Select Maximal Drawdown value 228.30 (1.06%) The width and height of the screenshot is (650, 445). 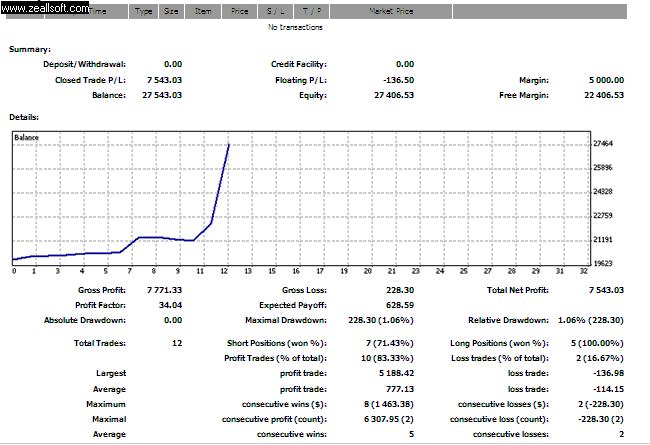[381, 320]
